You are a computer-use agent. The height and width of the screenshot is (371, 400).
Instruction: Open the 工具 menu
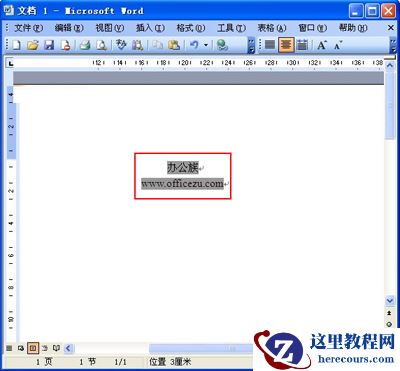pos(231,28)
